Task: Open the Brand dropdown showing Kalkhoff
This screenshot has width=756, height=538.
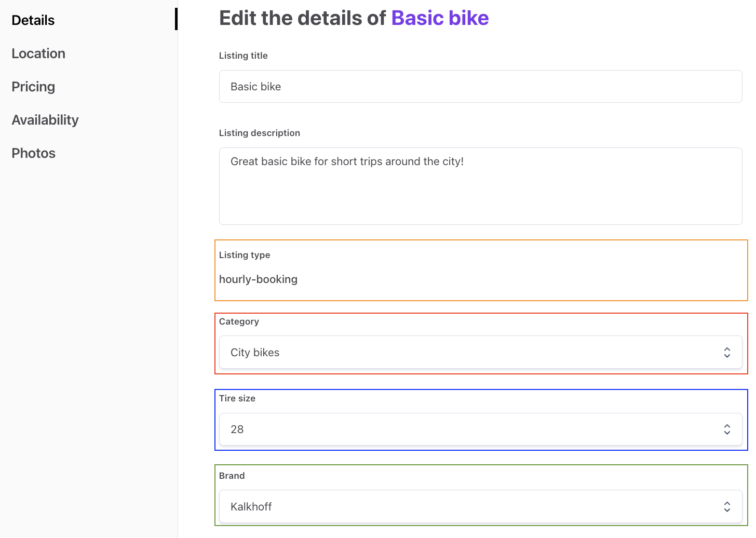Action: 467,507
